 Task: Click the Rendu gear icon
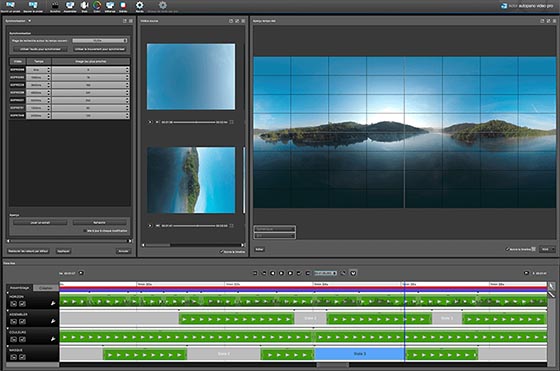[x=140, y=5]
